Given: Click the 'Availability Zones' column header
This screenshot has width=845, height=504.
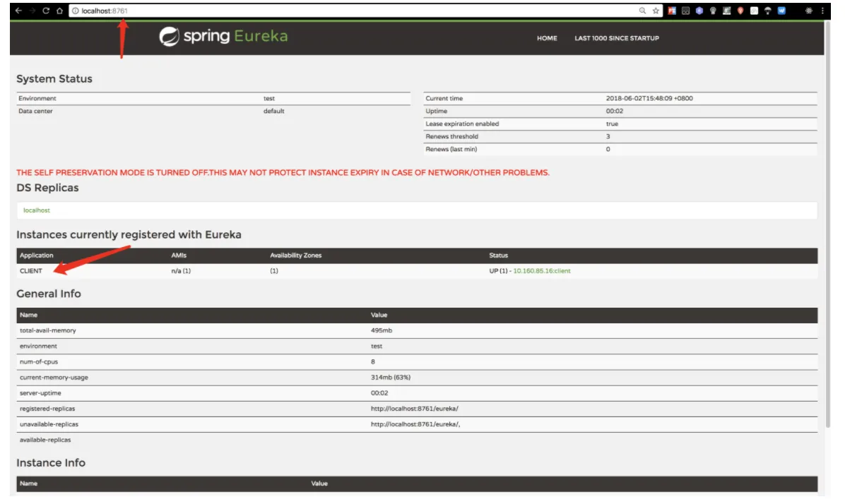Looking at the screenshot, I should tap(296, 256).
